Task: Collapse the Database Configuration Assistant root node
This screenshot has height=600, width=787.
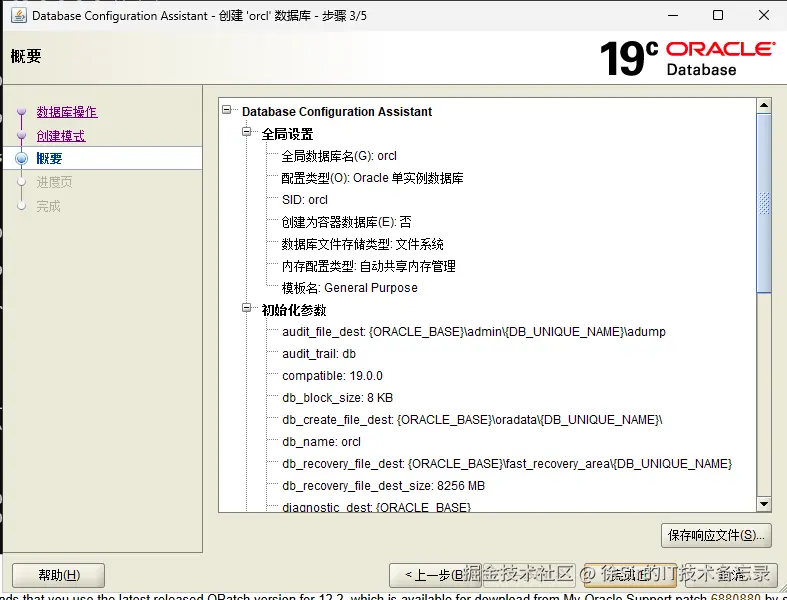Action: coord(227,109)
